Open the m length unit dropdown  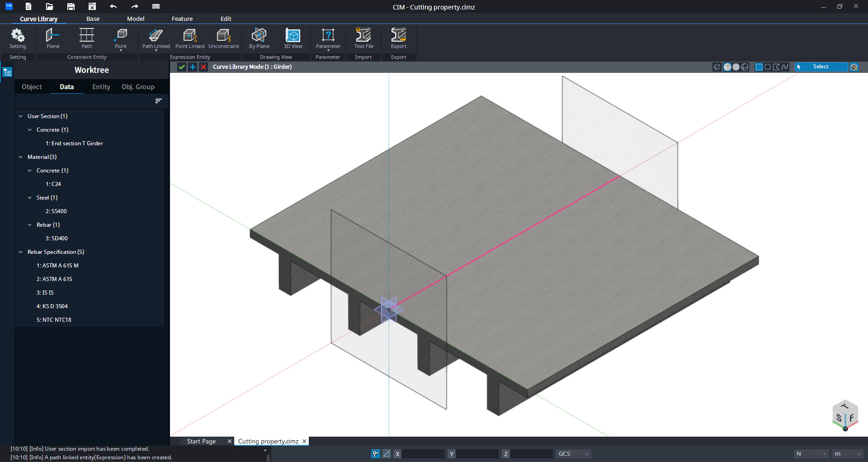[x=847, y=454]
